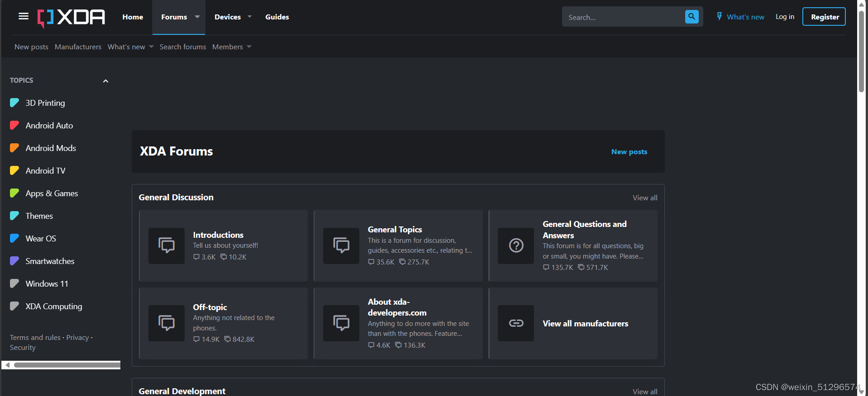Click the purple Smartwatches tag icon

click(14, 261)
